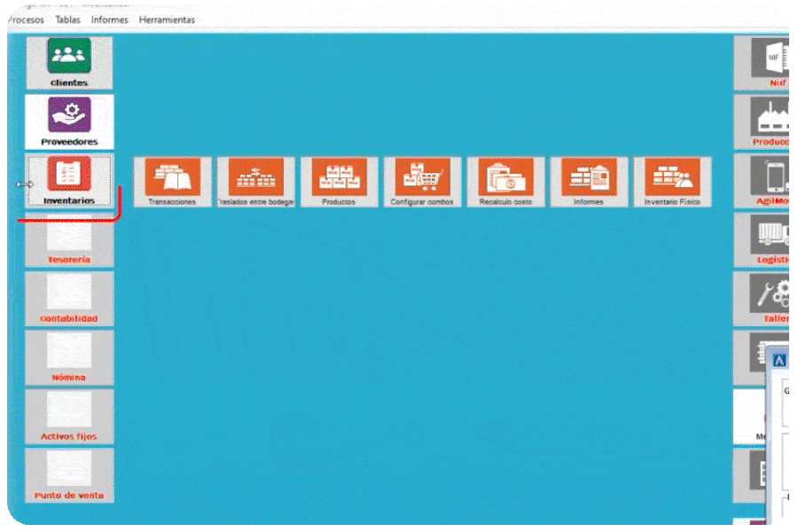Open the Proveedores module

(69, 121)
